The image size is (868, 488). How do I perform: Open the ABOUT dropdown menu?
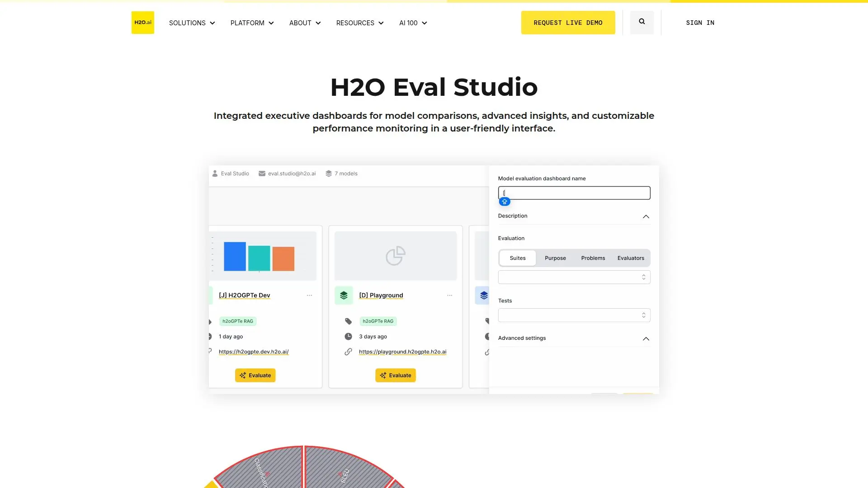(305, 23)
